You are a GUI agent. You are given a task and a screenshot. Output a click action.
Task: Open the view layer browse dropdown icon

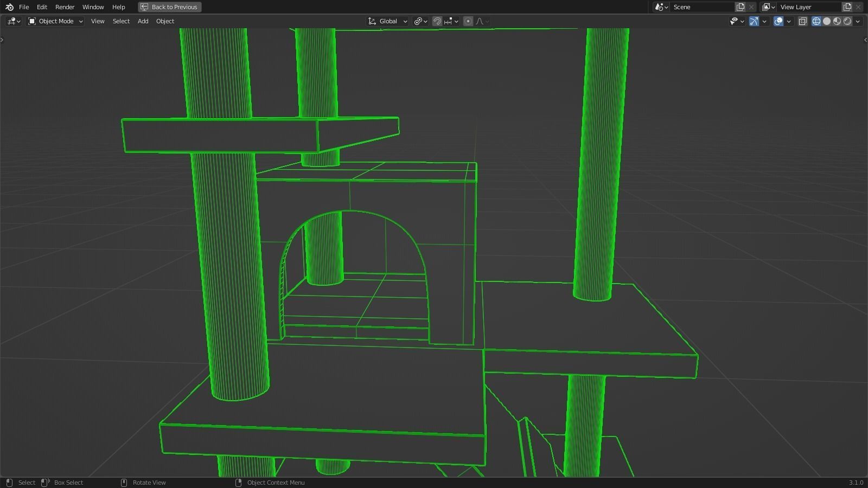[x=768, y=7]
